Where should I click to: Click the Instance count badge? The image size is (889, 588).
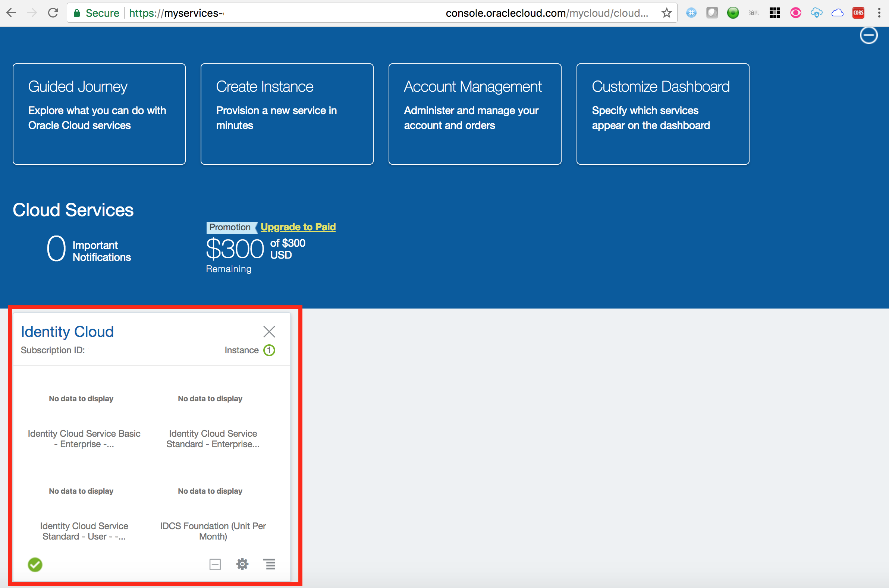click(269, 350)
